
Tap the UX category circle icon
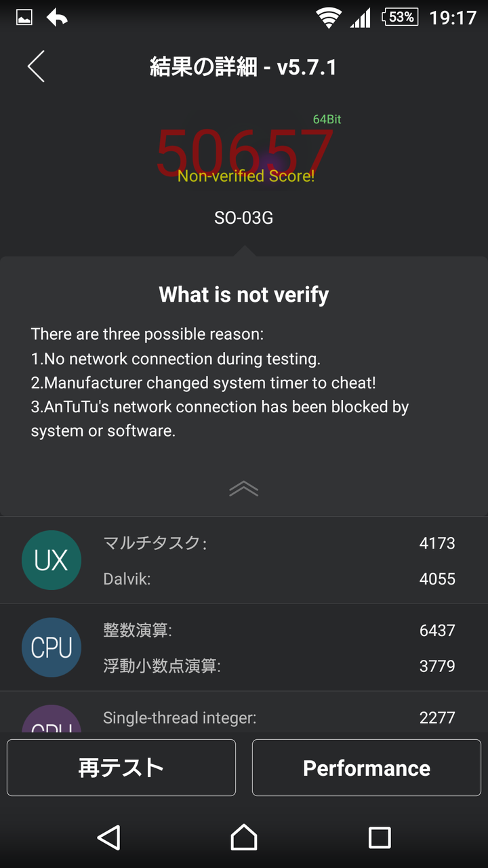(52, 560)
